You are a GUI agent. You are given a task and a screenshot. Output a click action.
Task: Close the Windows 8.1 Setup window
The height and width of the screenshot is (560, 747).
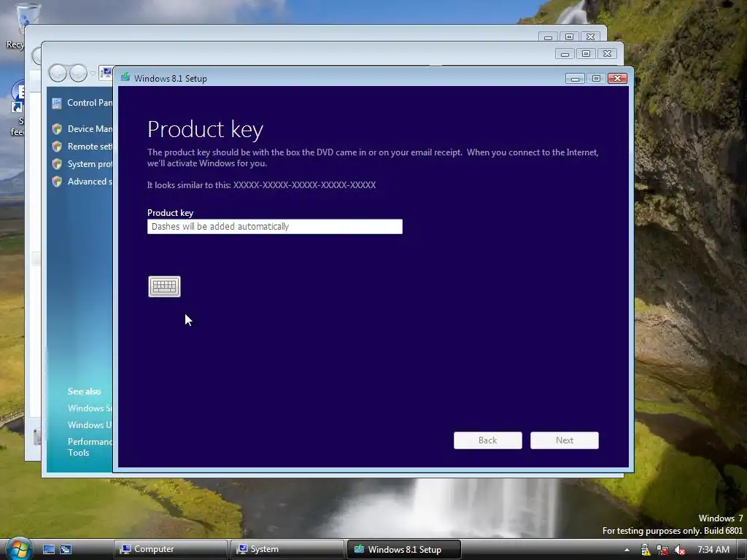[x=617, y=79]
